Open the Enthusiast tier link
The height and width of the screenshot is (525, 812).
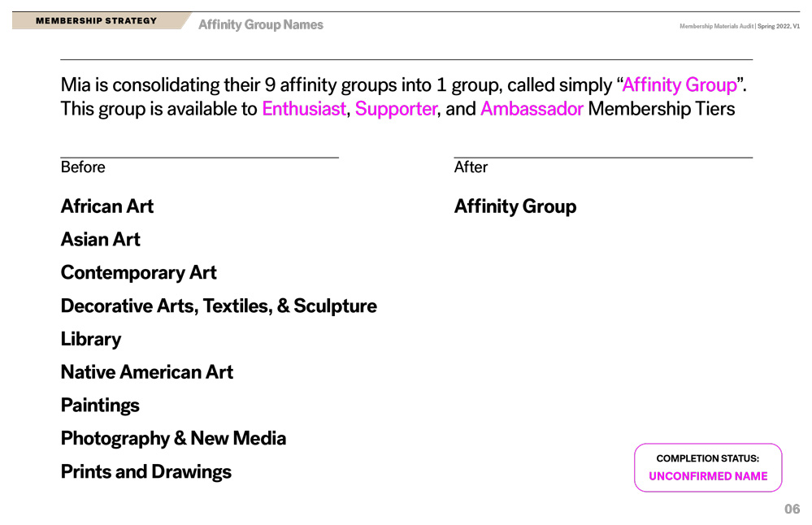point(304,109)
